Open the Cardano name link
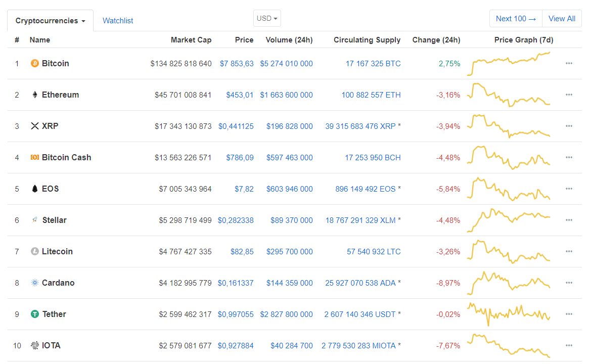The height and width of the screenshot is (364, 589). click(58, 283)
